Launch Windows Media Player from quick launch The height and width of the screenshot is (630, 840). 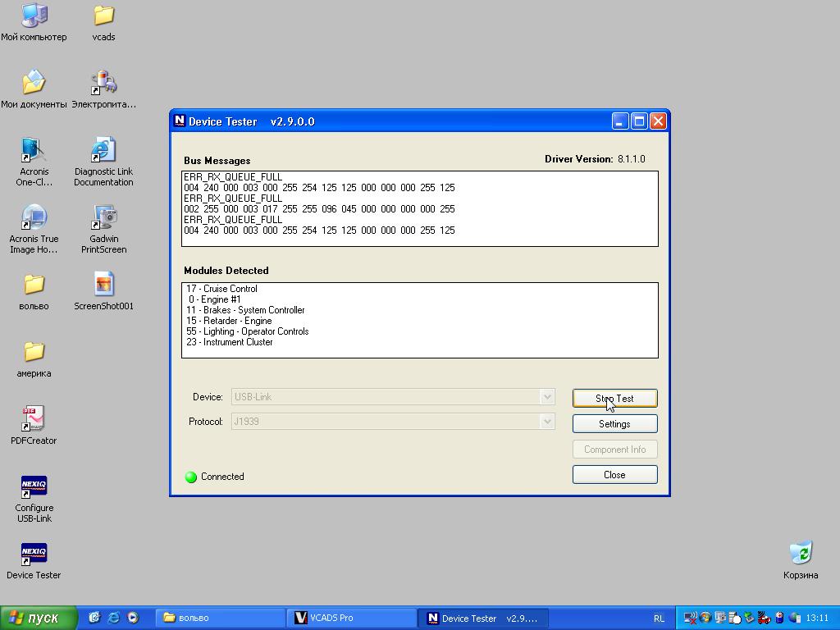[x=133, y=618]
